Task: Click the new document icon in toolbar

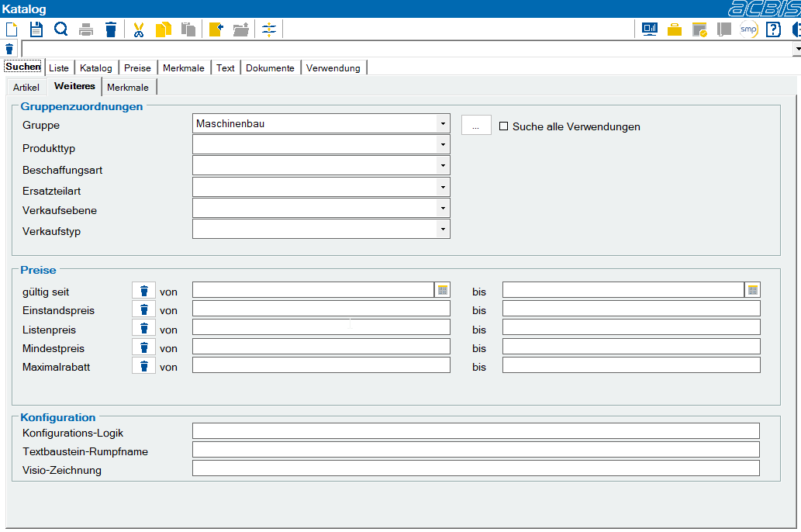Action: pyautogui.click(x=12, y=29)
